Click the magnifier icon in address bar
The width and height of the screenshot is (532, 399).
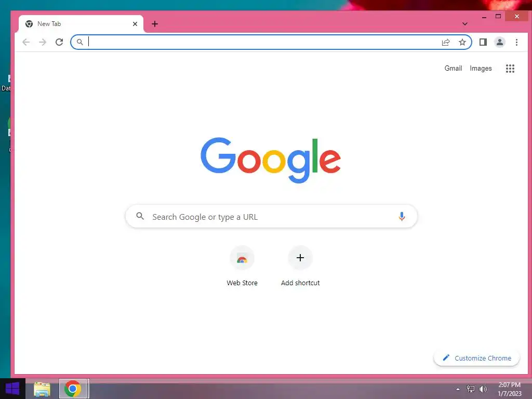pos(79,42)
